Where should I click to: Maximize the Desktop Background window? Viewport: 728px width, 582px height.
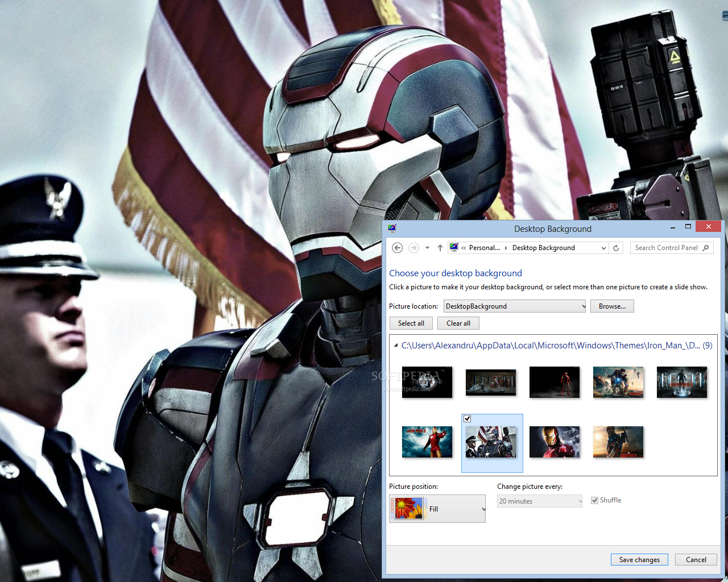688,227
